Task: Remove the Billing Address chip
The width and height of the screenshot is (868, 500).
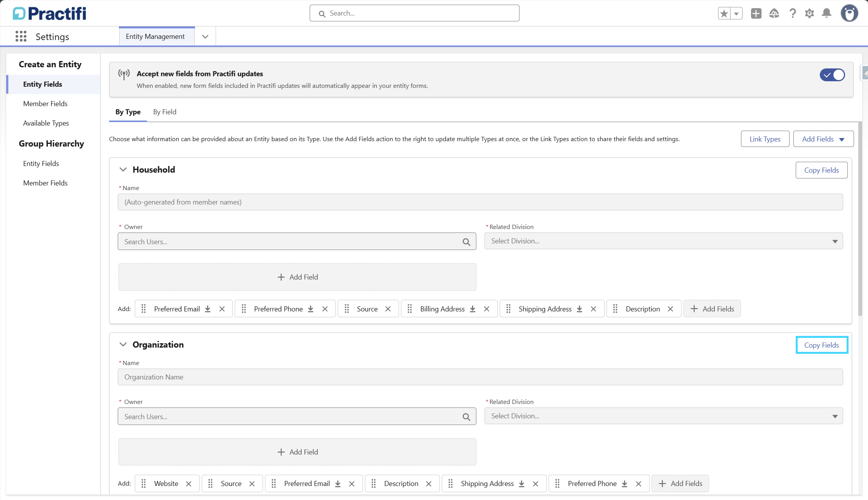Action: tap(487, 309)
